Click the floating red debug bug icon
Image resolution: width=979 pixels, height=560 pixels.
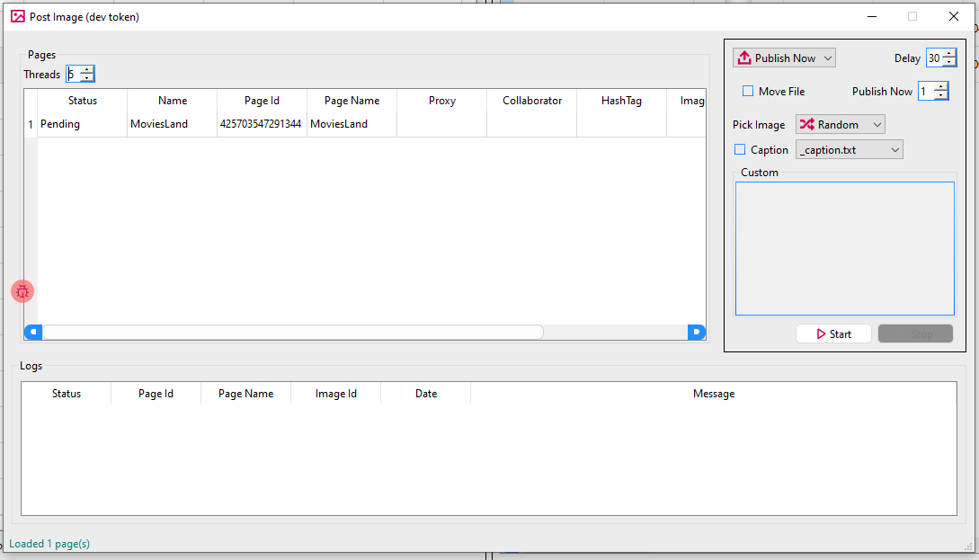(x=22, y=290)
